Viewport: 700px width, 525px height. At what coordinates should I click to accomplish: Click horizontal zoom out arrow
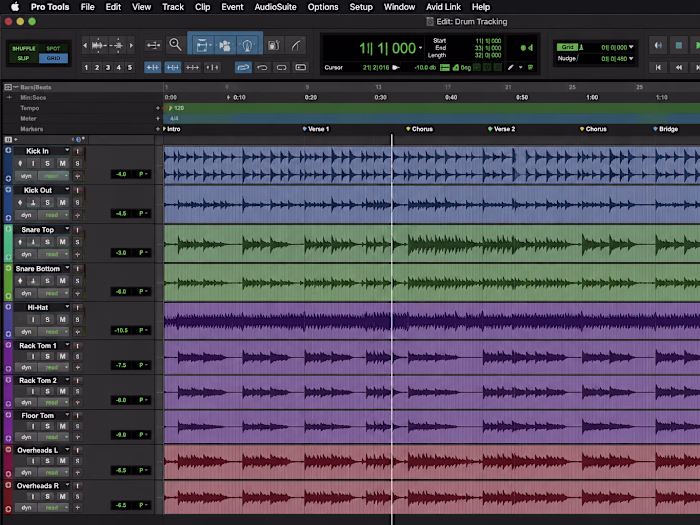point(85,45)
